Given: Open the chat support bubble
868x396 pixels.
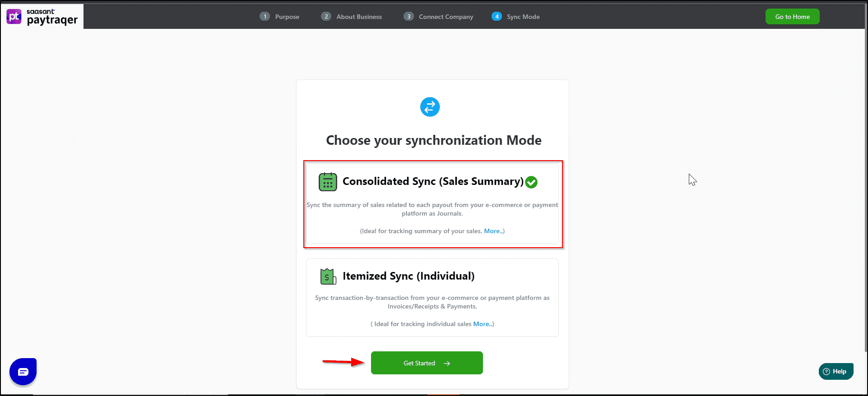Looking at the screenshot, I should click(23, 371).
